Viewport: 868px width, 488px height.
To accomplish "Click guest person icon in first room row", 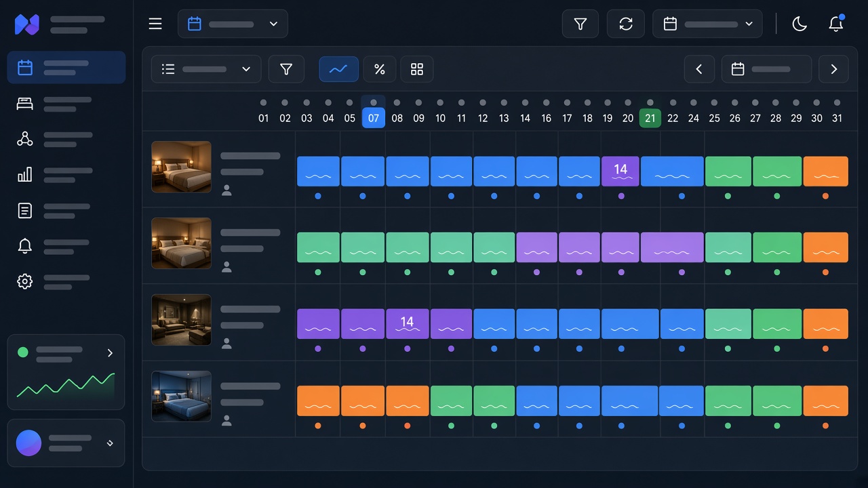I will tap(226, 191).
